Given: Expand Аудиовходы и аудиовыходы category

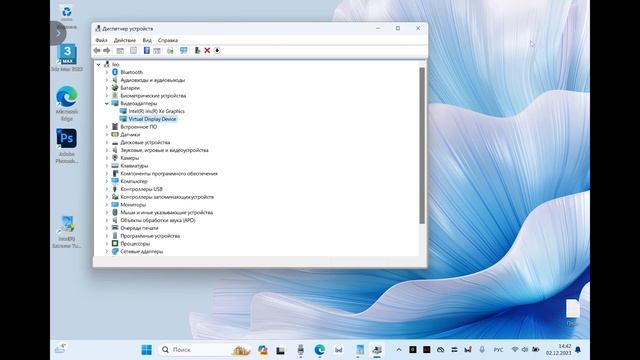Looking at the screenshot, I should click(107, 80).
